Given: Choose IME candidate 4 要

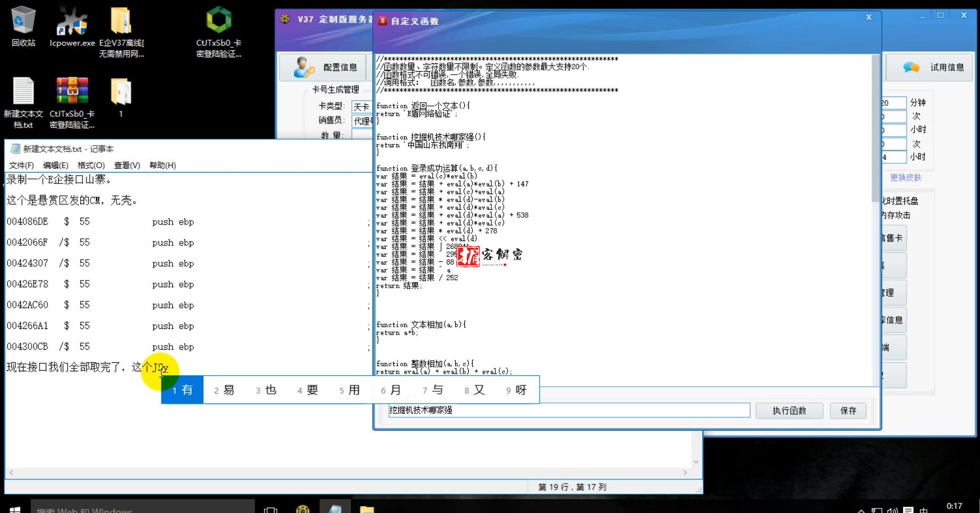Looking at the screenshot, I should coord(307,390).
